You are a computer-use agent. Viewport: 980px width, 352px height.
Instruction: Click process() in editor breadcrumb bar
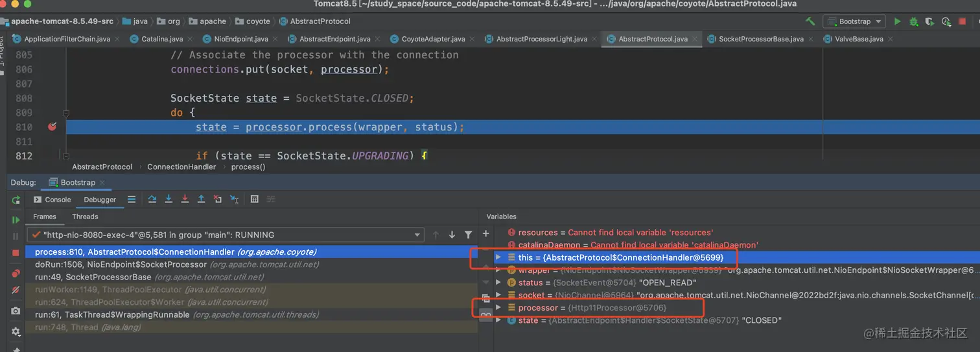(248, 167)
